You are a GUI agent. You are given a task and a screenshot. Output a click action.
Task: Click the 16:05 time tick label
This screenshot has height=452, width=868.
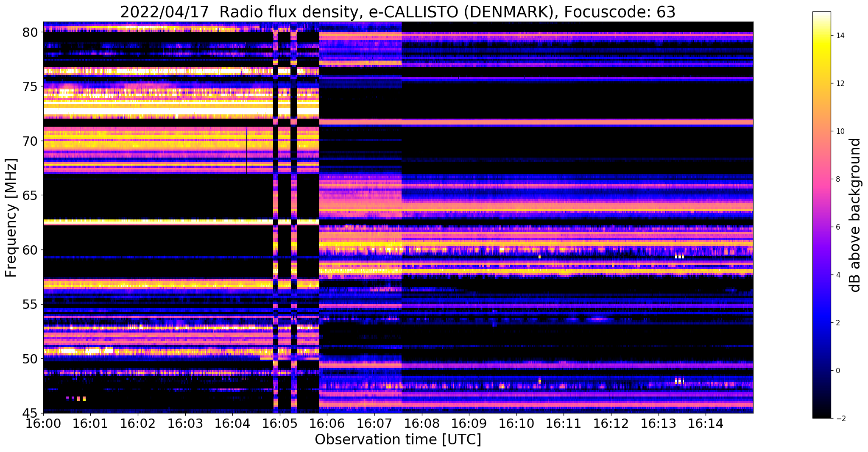pos(280,423)
